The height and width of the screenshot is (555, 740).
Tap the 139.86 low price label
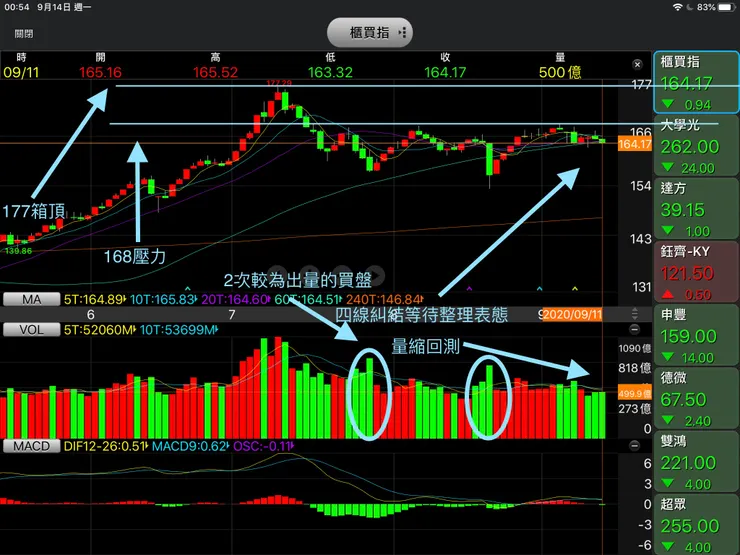click(18, 251)
